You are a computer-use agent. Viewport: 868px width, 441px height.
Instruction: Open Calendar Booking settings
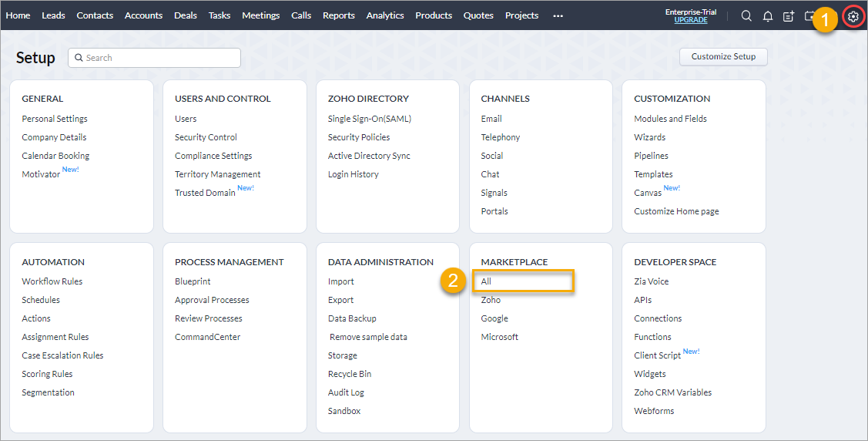coord(55,156)
